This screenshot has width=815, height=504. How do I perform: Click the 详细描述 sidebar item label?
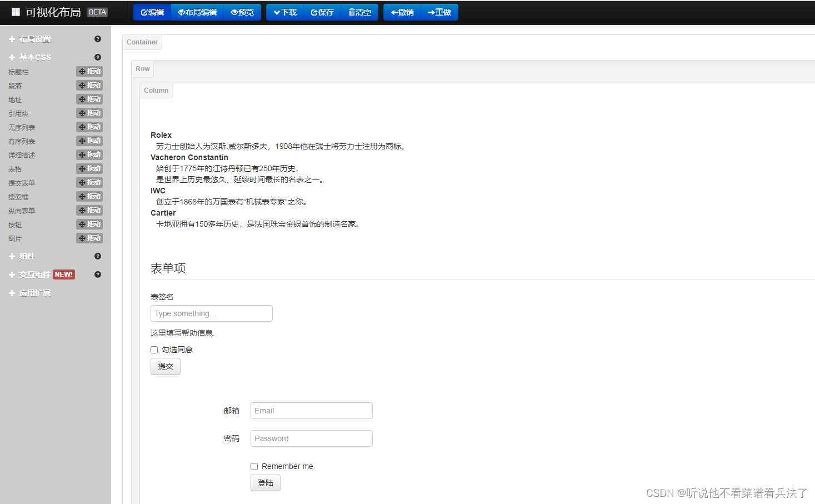pos(22,156)
